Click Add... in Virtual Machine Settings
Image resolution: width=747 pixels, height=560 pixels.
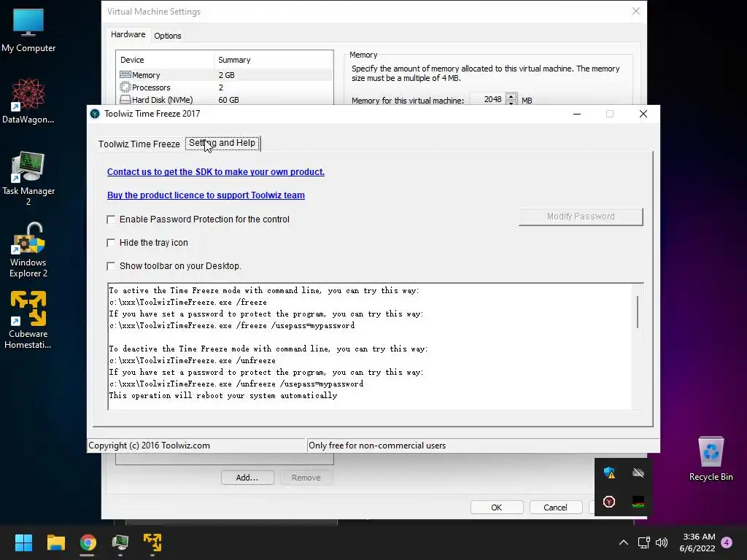pos(247,478)
